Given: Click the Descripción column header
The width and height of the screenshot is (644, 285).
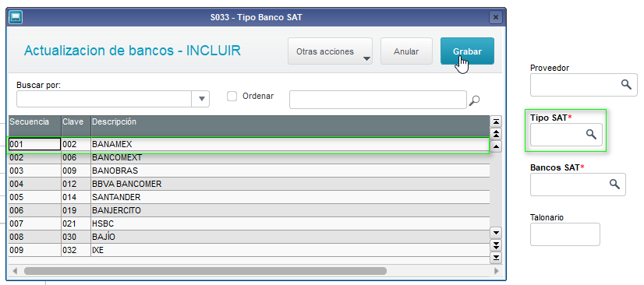Looking at the screenshot, I should 290,125.
